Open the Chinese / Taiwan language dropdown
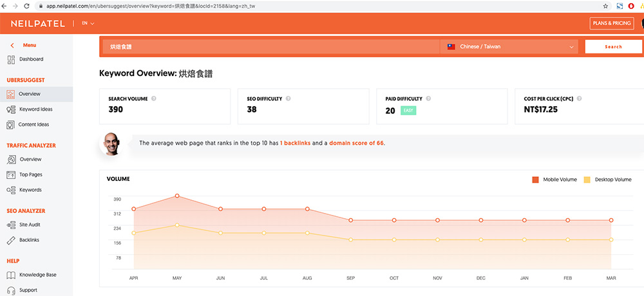 click(509, 47)
